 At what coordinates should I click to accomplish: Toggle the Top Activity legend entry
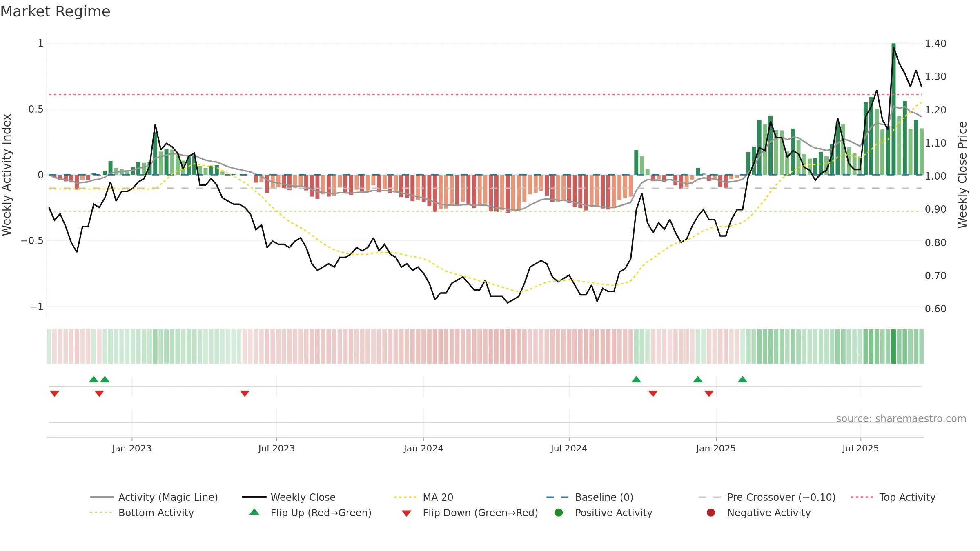click(893, 497)
